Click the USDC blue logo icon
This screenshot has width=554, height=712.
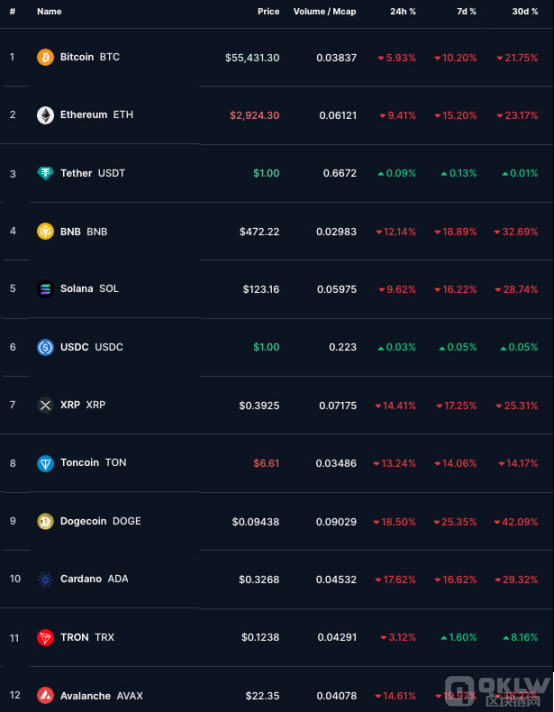[45, 347]
